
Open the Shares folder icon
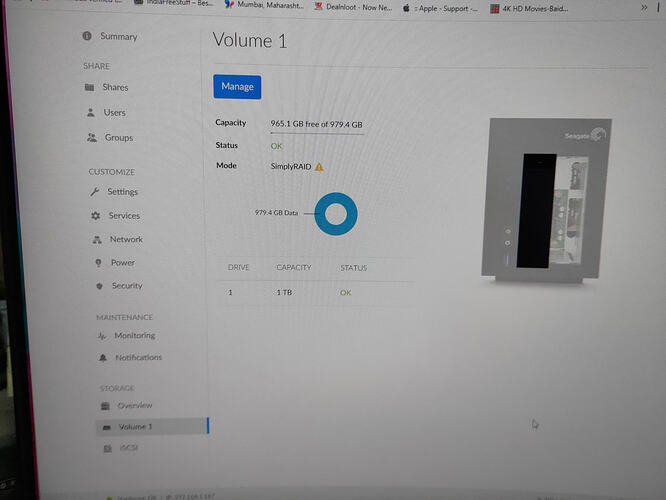90,88
